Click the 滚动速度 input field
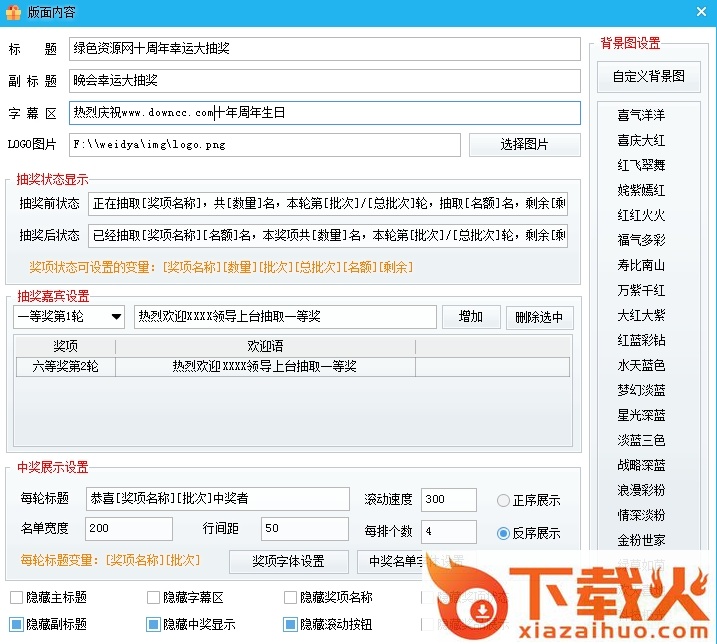The image size is (717, 644). pos(448,499)
